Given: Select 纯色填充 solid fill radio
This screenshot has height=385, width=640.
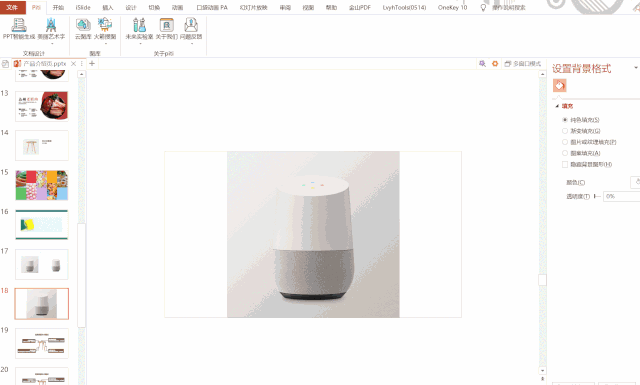Looking at the screenshot, I should point(565,120).
